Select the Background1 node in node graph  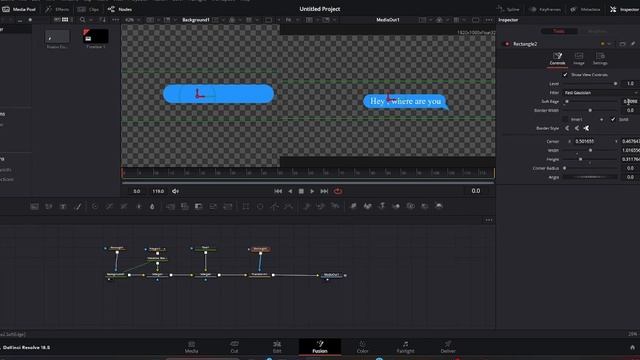click(116, 275)
